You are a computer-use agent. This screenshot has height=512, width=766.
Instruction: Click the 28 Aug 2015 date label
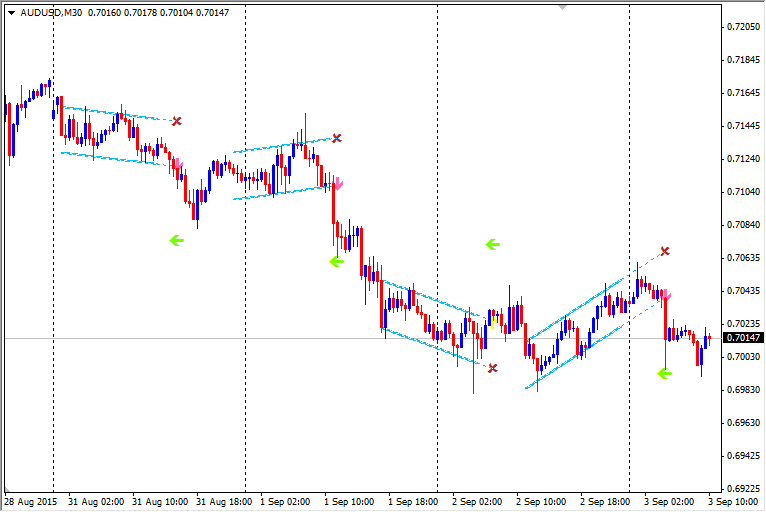(31, 502)
